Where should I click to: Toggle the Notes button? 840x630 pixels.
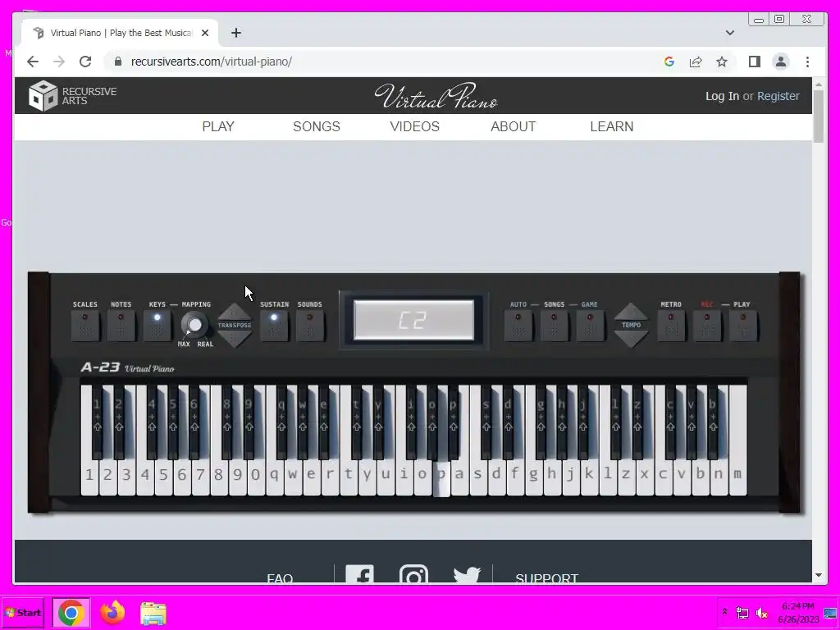[121, 325]
